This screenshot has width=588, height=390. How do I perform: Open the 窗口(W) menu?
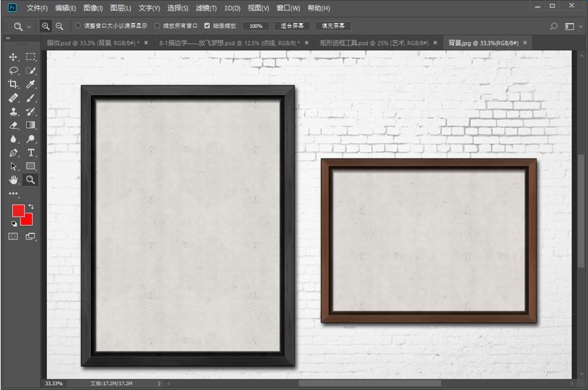click(x=289, y=8)
